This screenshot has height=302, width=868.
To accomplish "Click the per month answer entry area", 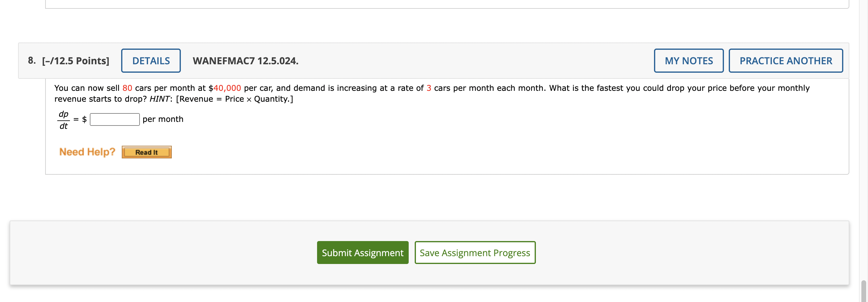I will point(114,119).
